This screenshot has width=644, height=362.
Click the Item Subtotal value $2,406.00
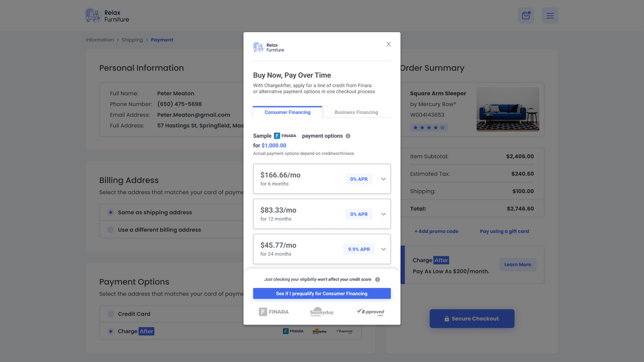[520, 156]
